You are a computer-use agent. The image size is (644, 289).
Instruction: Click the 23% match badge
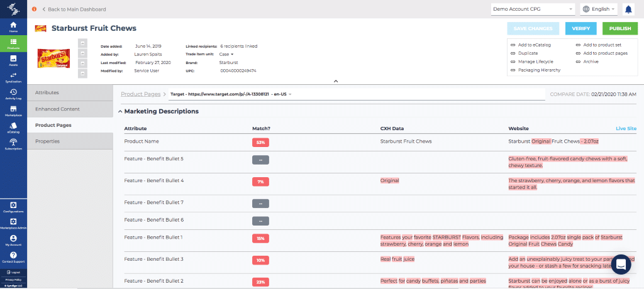tap(260, 282)
